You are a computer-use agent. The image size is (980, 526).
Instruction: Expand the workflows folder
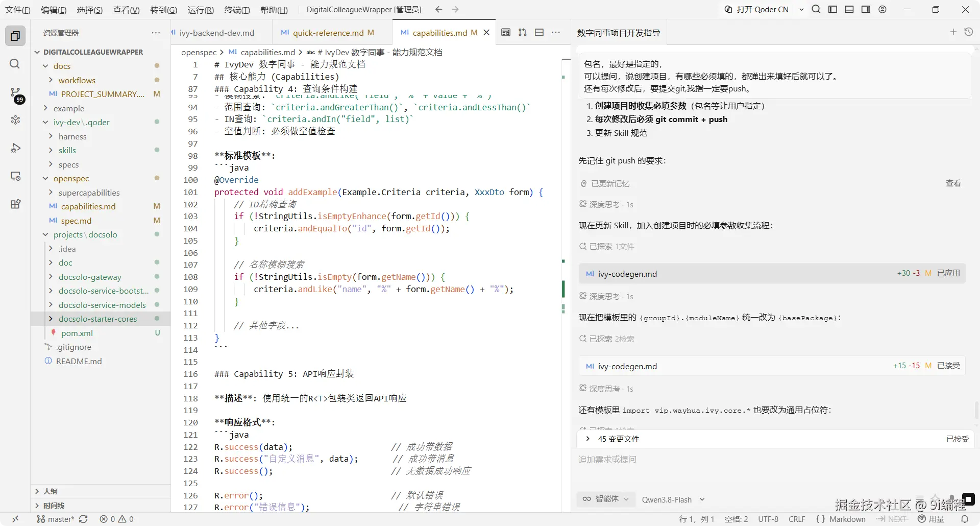point(51,80)
